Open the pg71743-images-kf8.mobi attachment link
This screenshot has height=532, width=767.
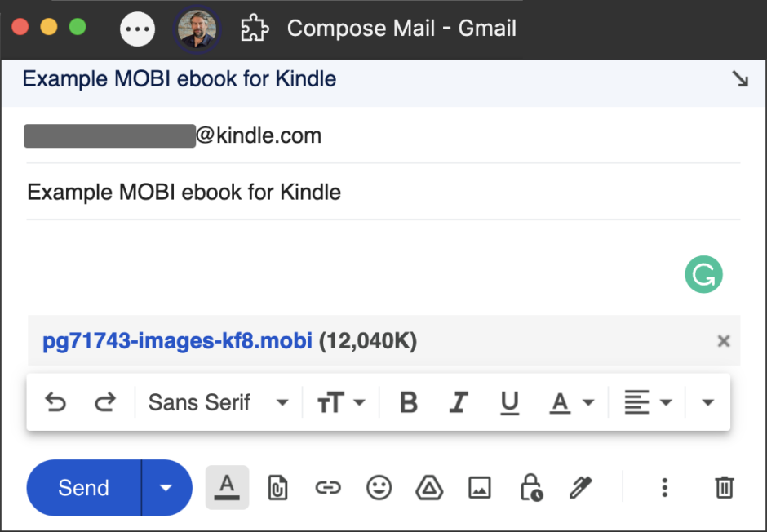[176, 341]
